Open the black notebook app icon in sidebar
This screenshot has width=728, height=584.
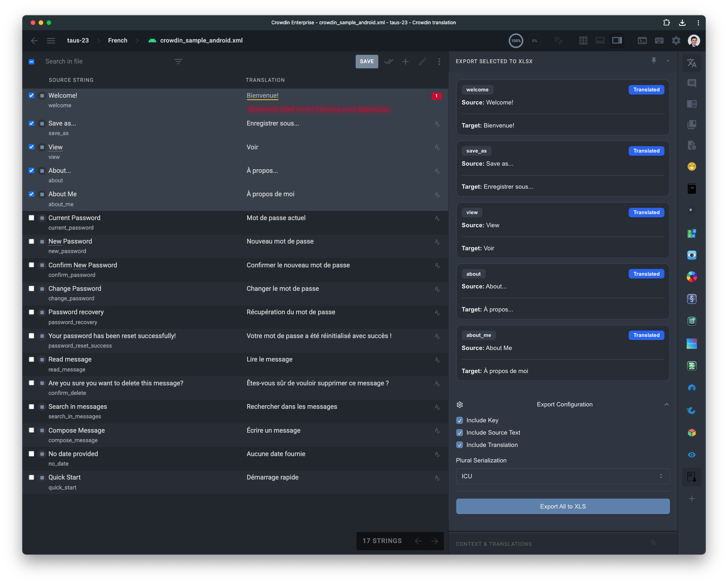point(692,189)
